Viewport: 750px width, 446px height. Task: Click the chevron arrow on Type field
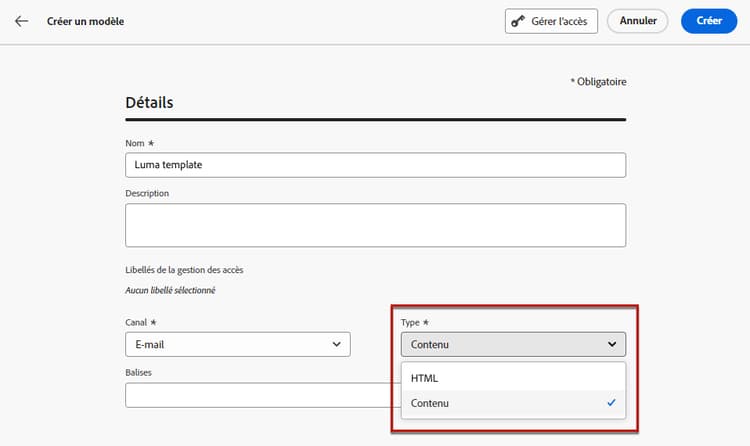point(611,344)
